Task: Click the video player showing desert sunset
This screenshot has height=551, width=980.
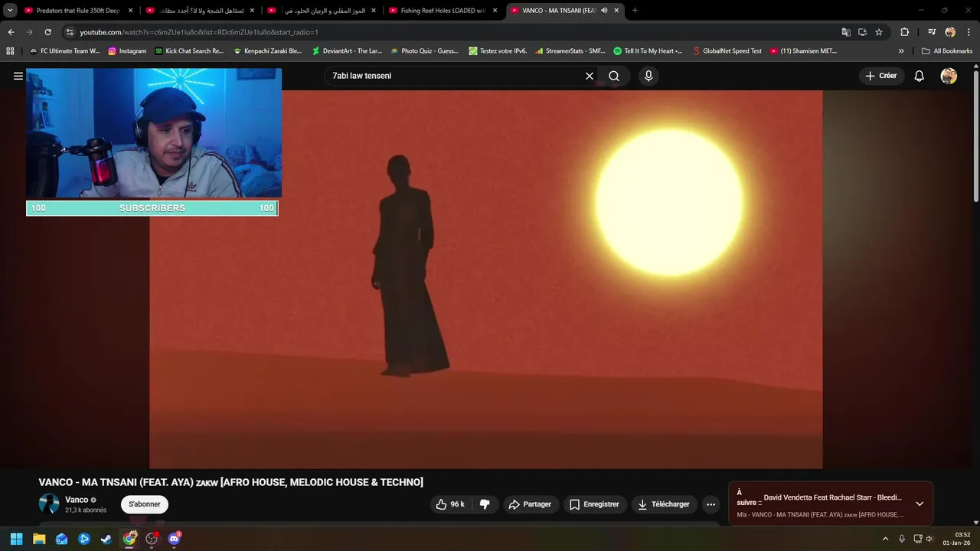Action: 486,279
